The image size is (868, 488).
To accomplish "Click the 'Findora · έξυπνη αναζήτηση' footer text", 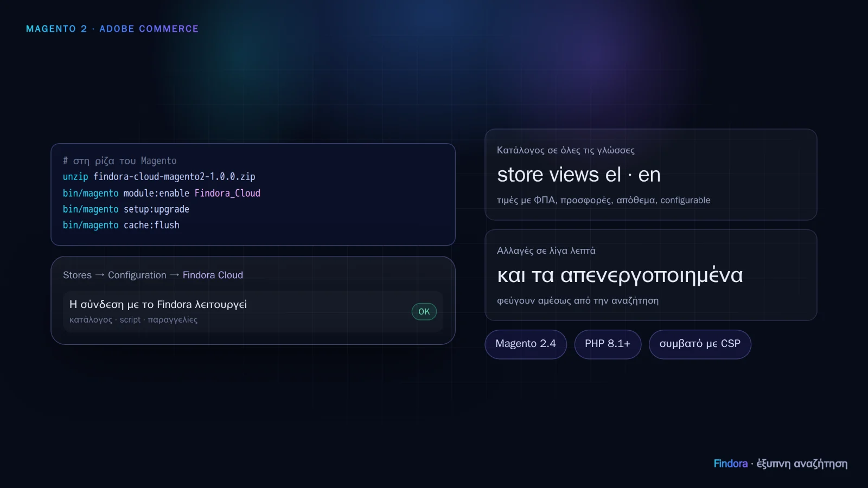I will coord(781,464).
